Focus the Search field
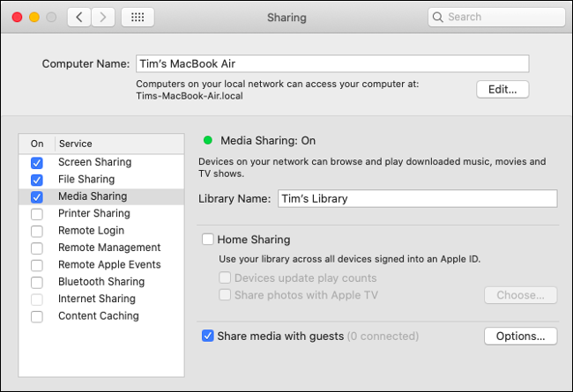 point(496,17)
